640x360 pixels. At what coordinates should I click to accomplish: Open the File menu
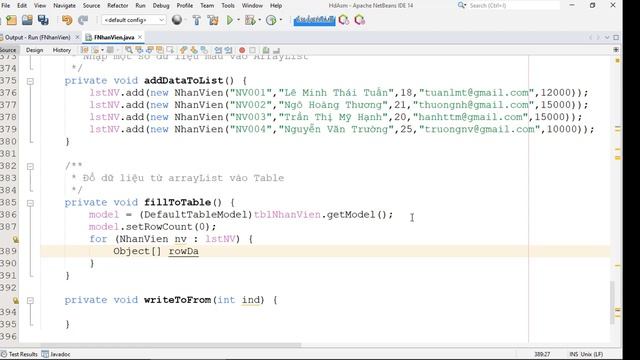tap(6, 6)
